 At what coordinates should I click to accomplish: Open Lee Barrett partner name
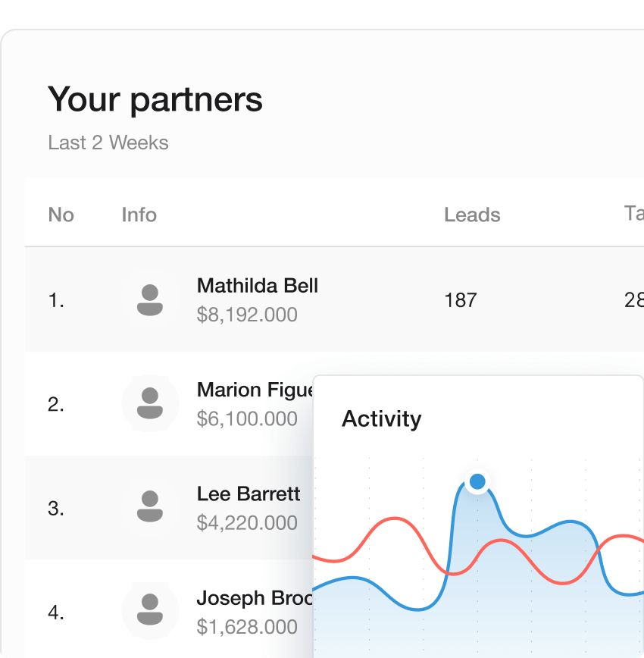coord(248,493)
